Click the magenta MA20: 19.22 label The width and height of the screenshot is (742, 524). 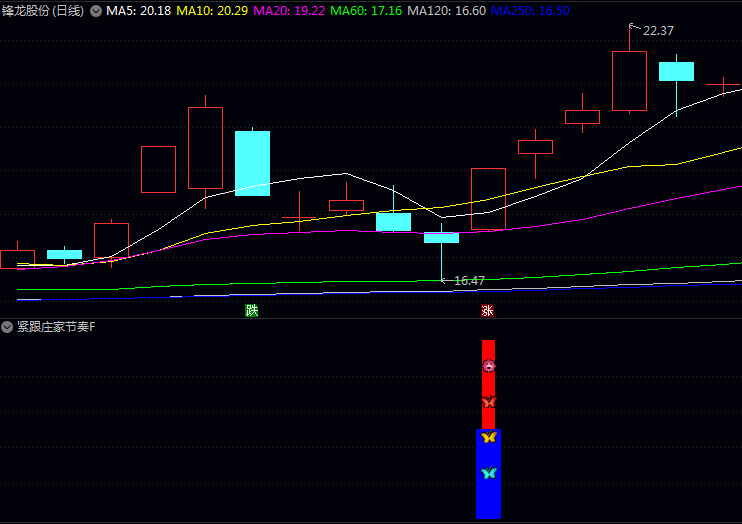(289, 11)
